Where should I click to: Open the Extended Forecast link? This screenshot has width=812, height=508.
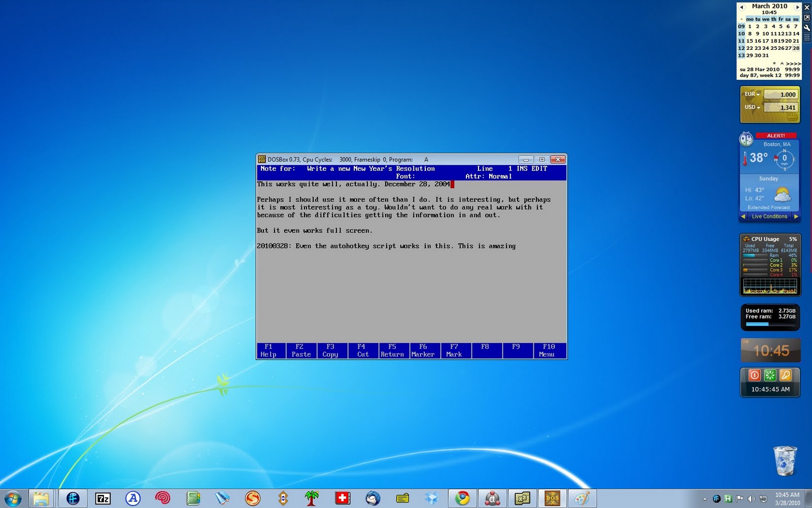click(768, 207)
